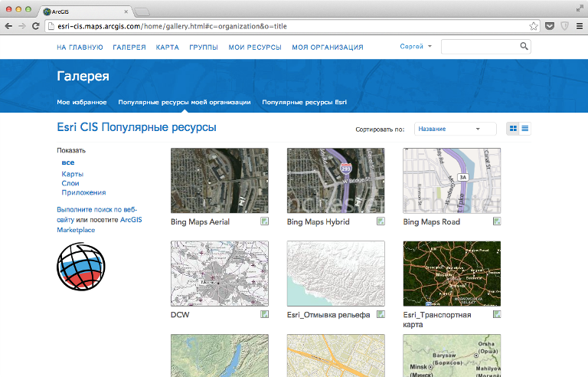The image size is (588, 377).
Task: Filter gallery by Слои
Action: [x=70, y=183]
